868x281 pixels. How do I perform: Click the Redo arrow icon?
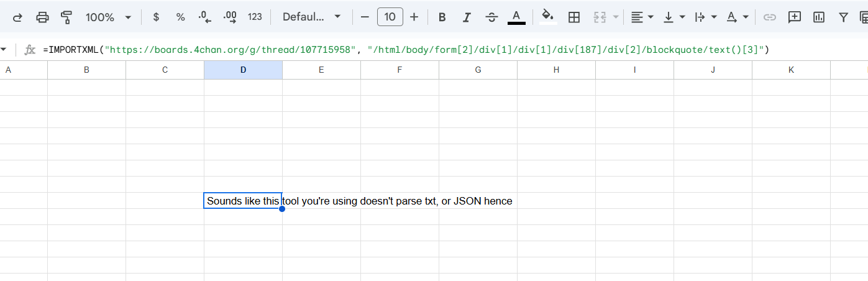[17, 17]
